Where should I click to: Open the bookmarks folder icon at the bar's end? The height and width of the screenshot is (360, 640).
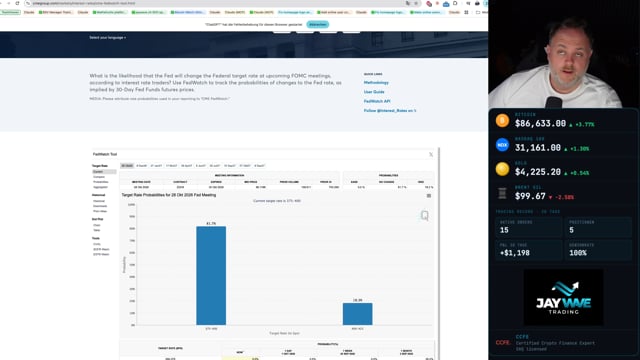pos(478,12)
